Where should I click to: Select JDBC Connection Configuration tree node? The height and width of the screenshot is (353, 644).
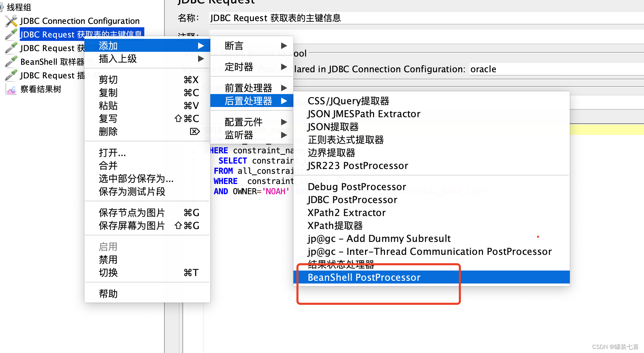click(x=80, y=21)
